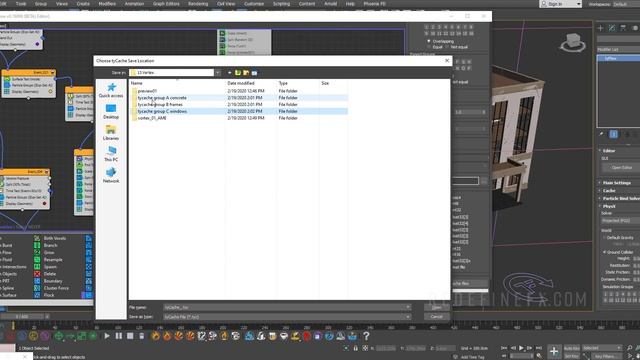The image size is (640, 360).
Task: Open the view menu icon in save dialog
Action: tap(254, 73)
